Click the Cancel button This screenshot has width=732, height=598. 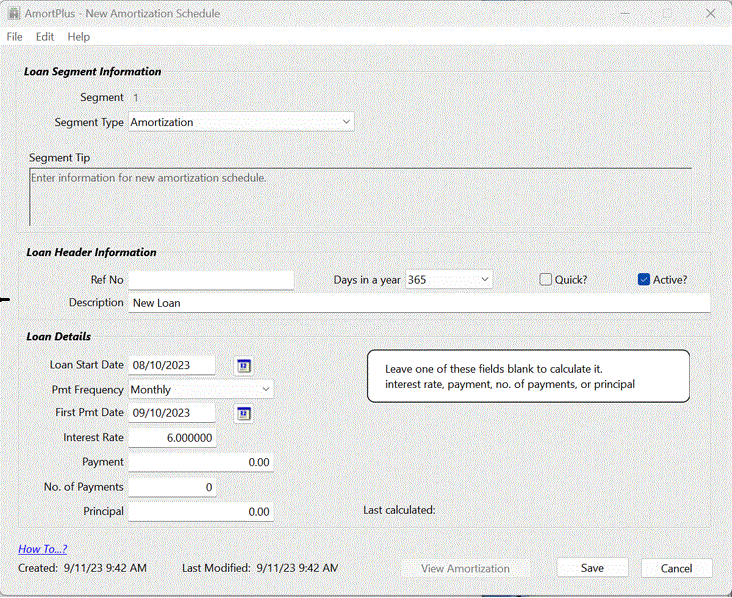click(676, 568)
